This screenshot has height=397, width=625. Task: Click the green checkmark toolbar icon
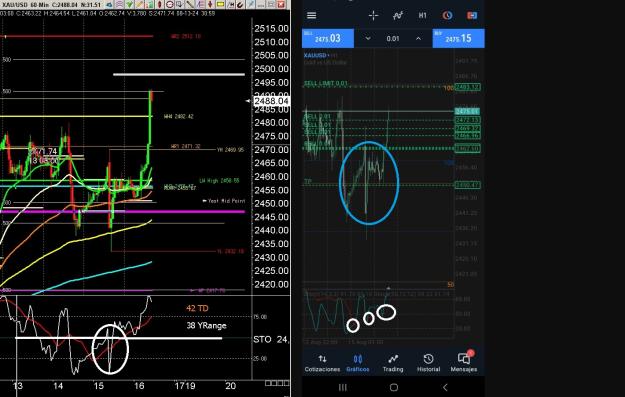click(x=130, y=4)
